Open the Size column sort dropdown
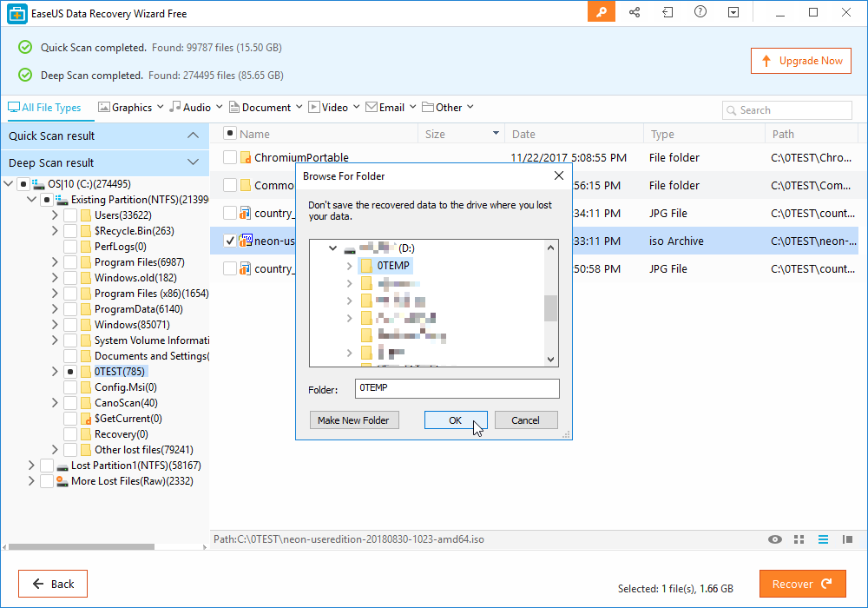Screen dimensions: 868x608 (x=496, y=134)
